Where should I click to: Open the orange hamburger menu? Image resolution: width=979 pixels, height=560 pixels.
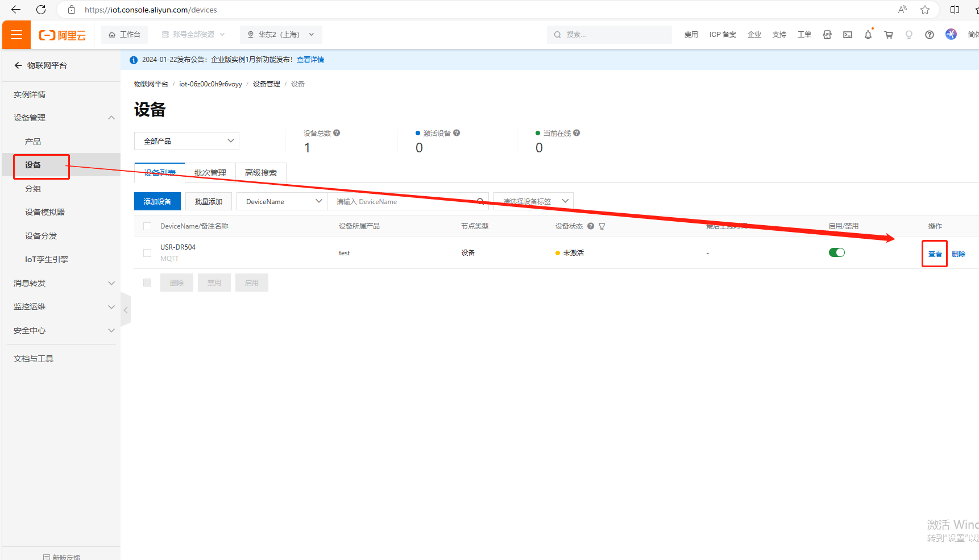16,35
